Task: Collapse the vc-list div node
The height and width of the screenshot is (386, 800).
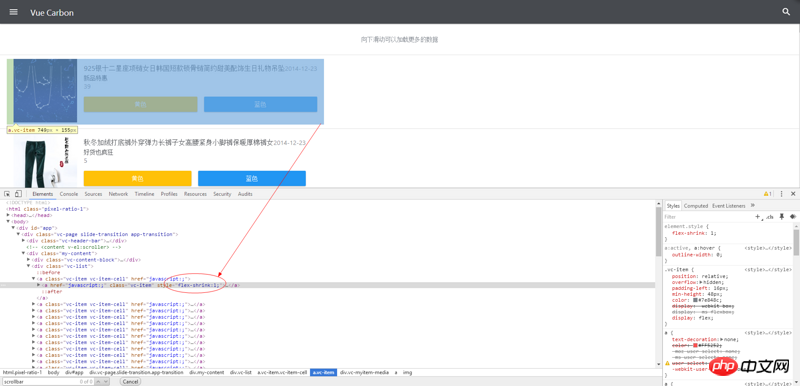Action: point(29,266)
